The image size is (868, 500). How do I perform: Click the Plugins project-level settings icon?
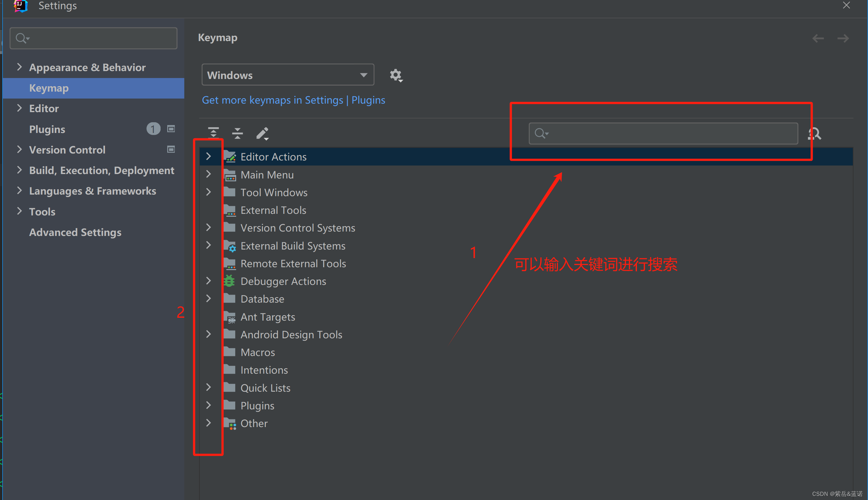(171, 129)
